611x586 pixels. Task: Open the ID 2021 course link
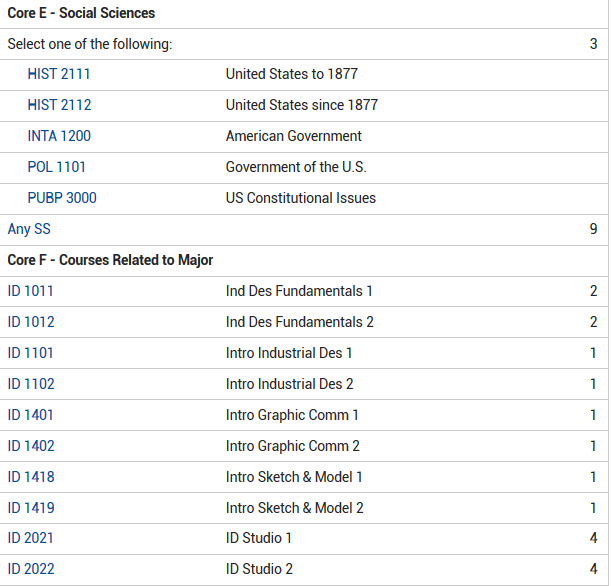pyautogui.click(x=31, y=538)
